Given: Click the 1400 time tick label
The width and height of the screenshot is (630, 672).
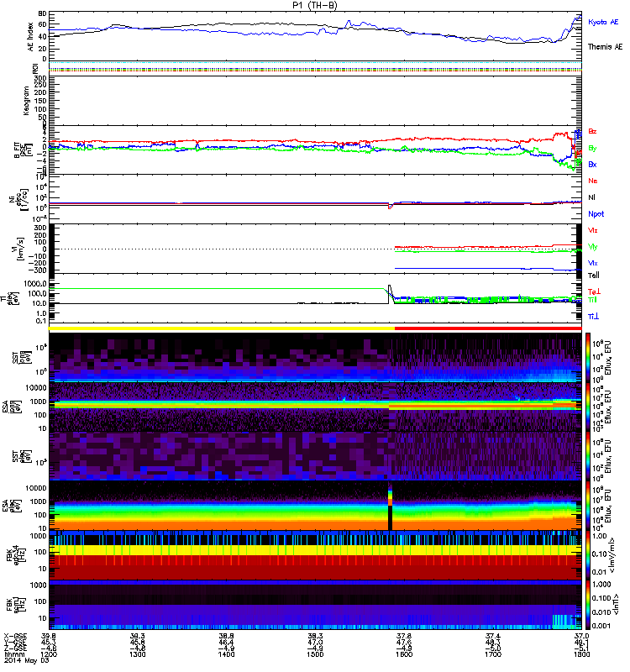Looking at the screenshot, I should coord(226,654).
